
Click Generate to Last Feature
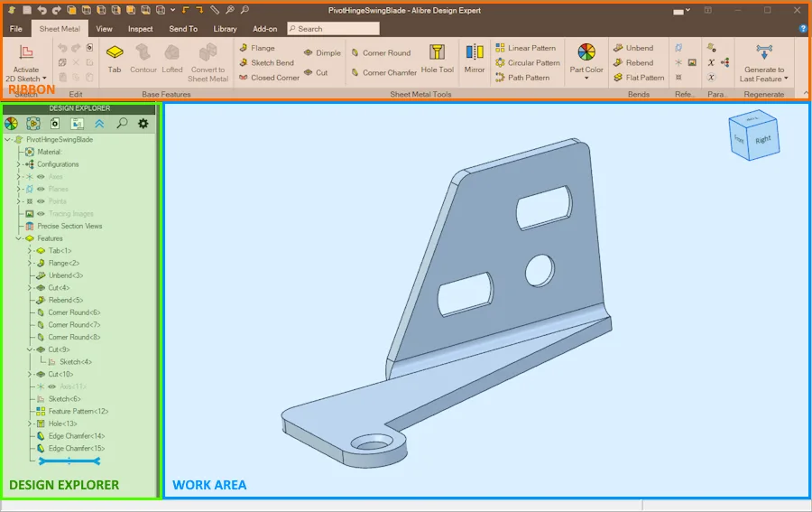point(764,62)
